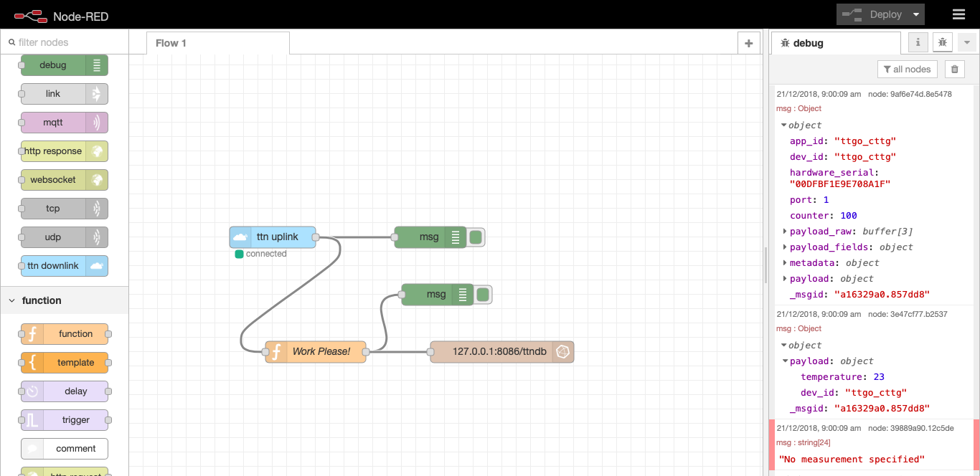
Task: Click node 3e47cf77.b2537 link
Action: point(908,314)
